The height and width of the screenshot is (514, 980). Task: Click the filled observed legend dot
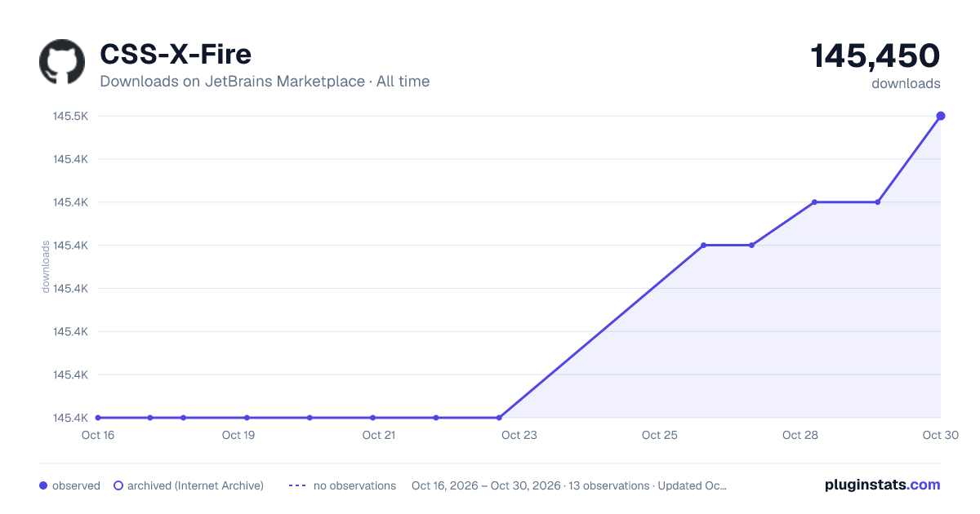[43, 485]
